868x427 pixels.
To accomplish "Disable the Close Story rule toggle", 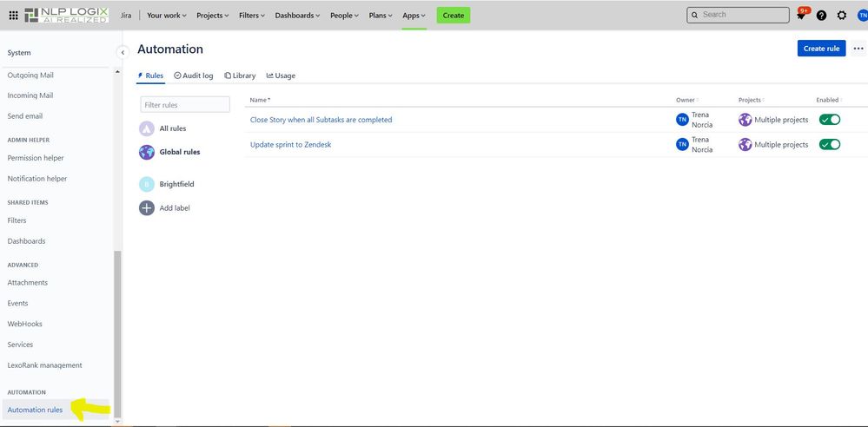I will click(x=830, y=120).
